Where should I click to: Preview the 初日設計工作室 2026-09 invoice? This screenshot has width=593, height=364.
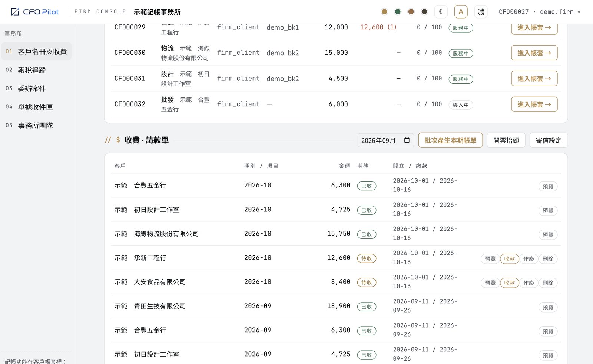tap(548, 355)
